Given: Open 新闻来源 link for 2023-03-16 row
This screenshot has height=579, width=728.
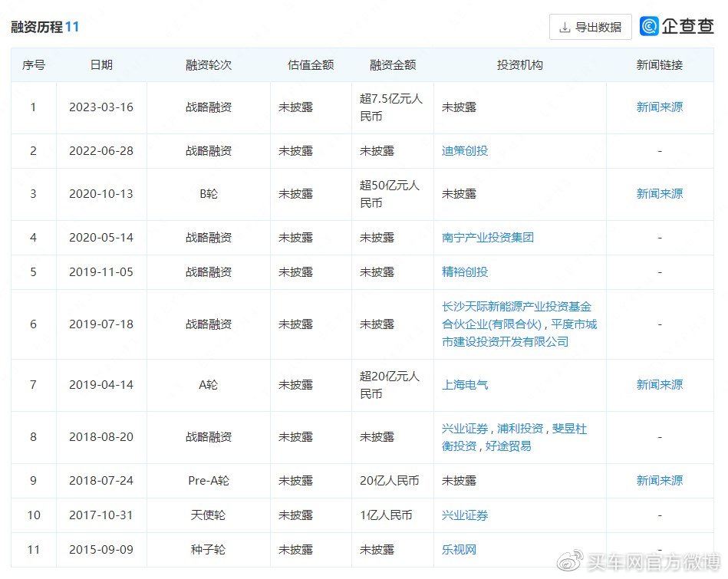Looking at the screenshot, I should click(x=659, y=107).
